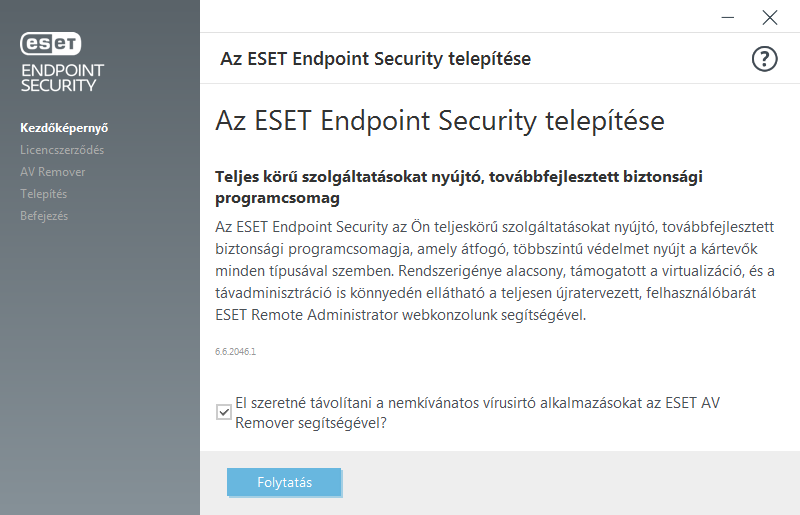800x515 pixels.
Task: Uncheck the AV Remover removal checkbox
Action: 224,412
